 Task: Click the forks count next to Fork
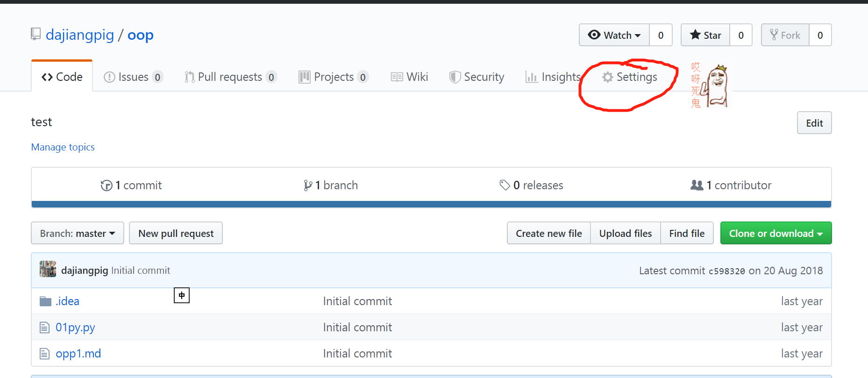(820, 35)
